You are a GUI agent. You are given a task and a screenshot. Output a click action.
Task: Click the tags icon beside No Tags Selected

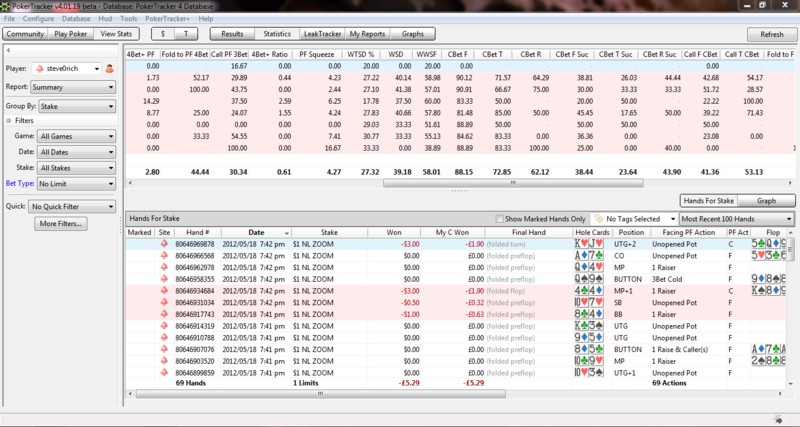[x=598, y=219]
